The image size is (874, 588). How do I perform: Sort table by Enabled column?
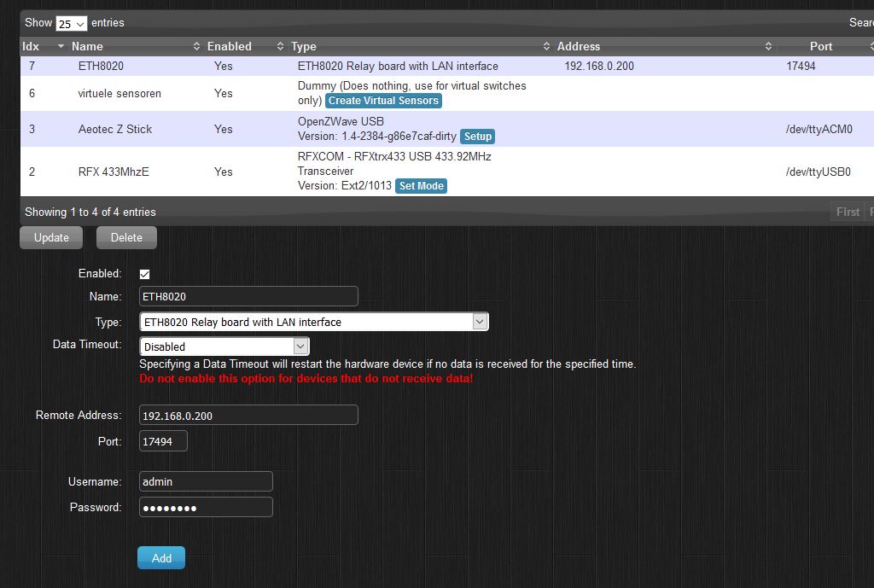pyautogui.click(x=245, y=46)
